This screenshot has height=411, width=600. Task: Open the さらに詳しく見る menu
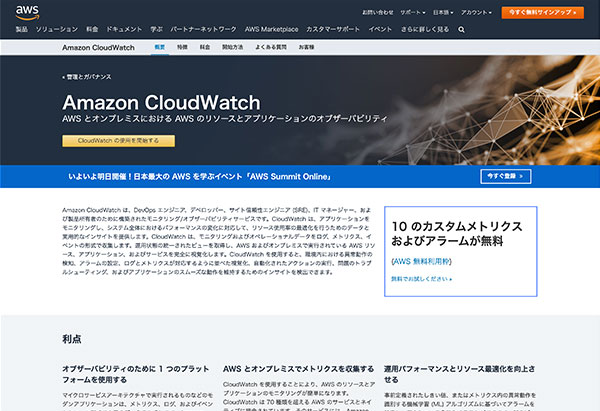(425, 29)
